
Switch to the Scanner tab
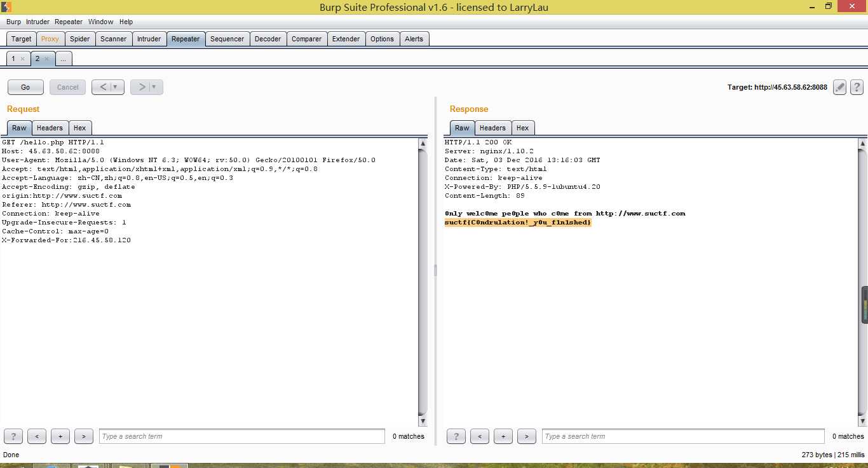pyautogui.click(x=114, y=39)
